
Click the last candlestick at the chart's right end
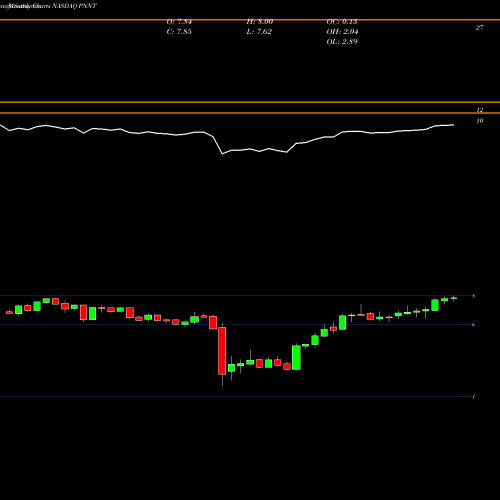point(454,298)
